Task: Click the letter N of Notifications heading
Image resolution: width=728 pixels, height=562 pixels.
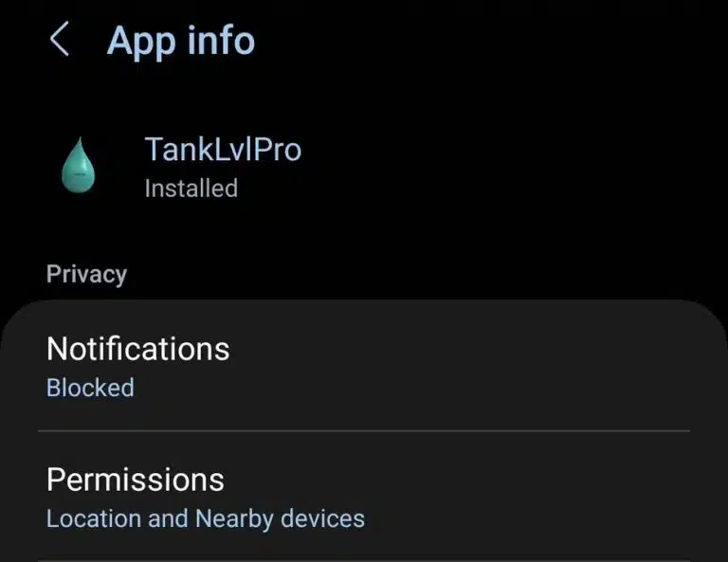Action: tap(56, 349)
